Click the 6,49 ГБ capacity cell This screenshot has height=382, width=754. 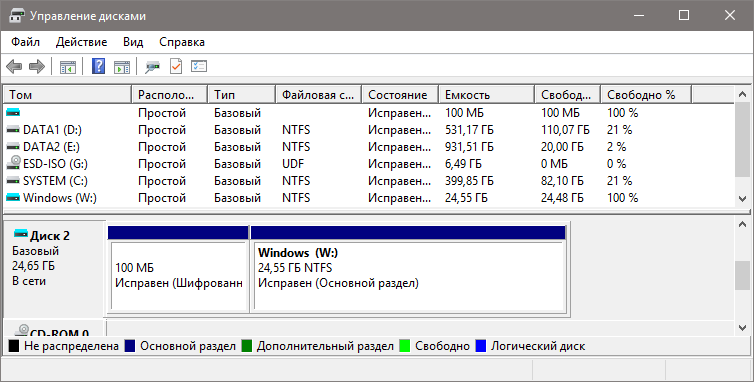tap(463, 164)
